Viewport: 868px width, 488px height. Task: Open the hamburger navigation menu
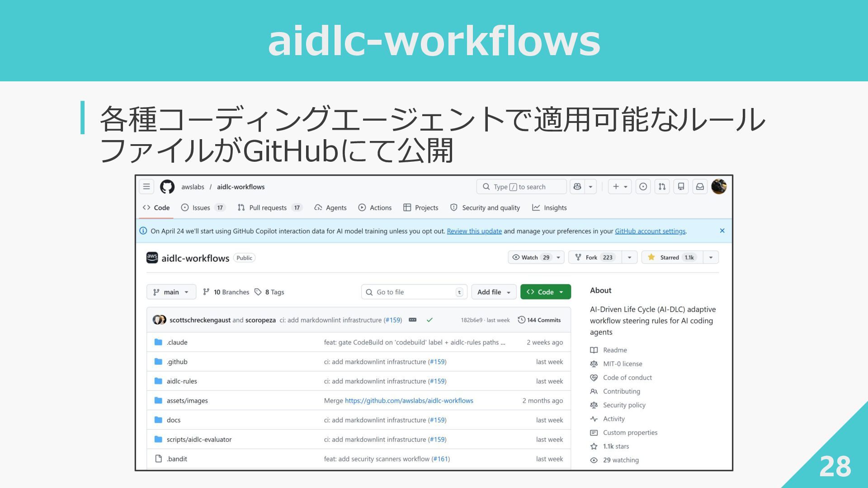click(146, 187)
